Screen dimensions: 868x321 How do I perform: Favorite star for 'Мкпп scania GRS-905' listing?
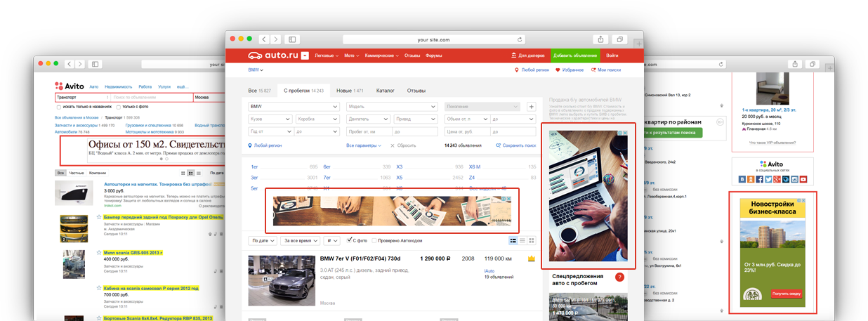pyautogui.click(x=99, y=252)
